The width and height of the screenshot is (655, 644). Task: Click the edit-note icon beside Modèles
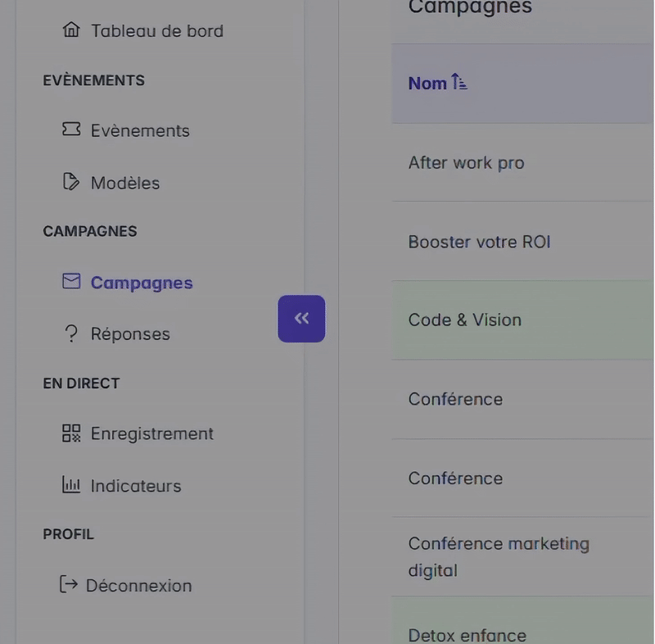point(71,182)
